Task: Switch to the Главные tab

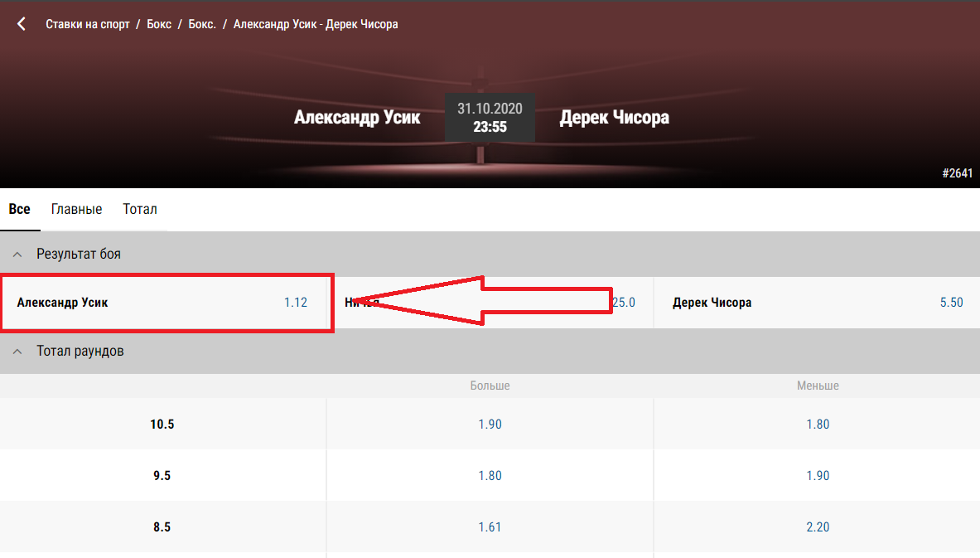Action: 76,209
